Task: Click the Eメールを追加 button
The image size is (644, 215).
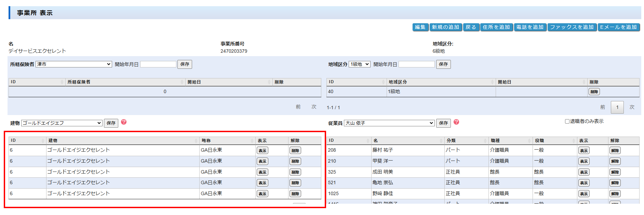Action: (x=618, y=27)
